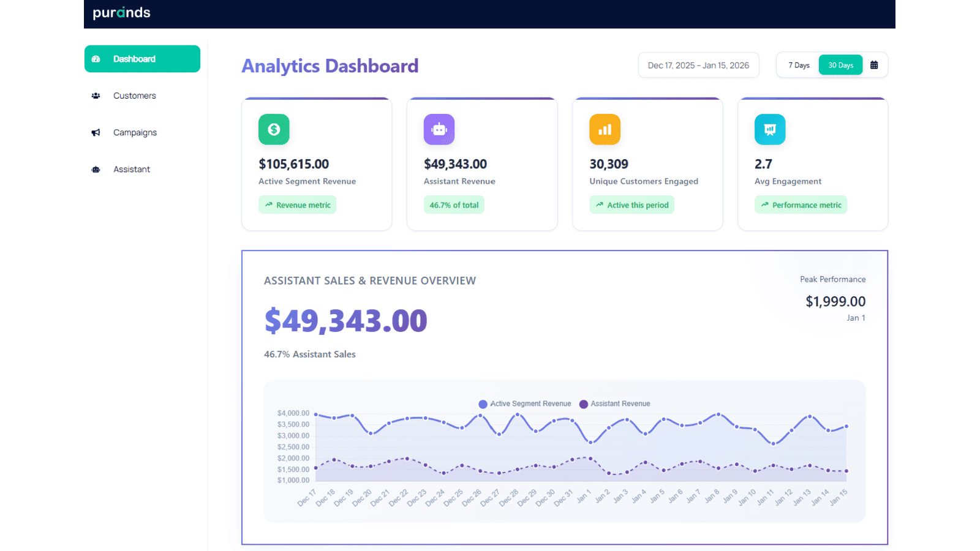Click the green dollar revenue icon
The image size is (980, 551).
point(274,129)
